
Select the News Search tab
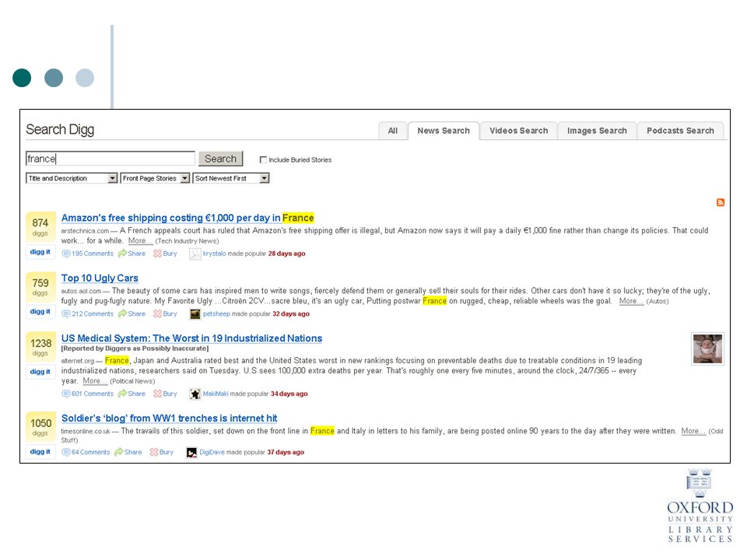444,131
